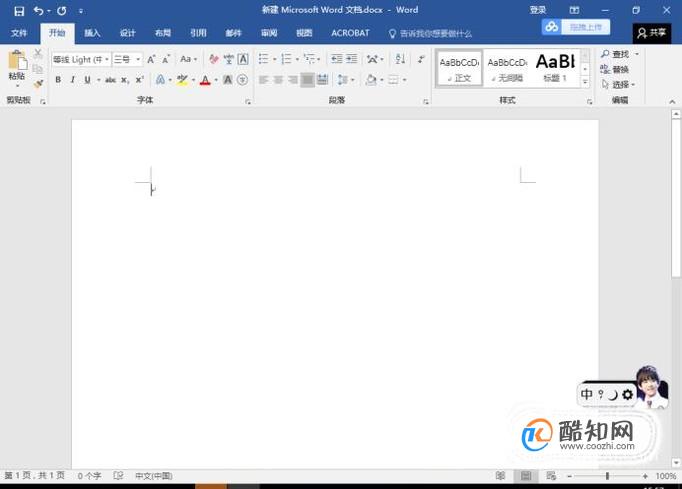
Task: Shrink font size with the smaller A
Action: [x=166, y=59]
